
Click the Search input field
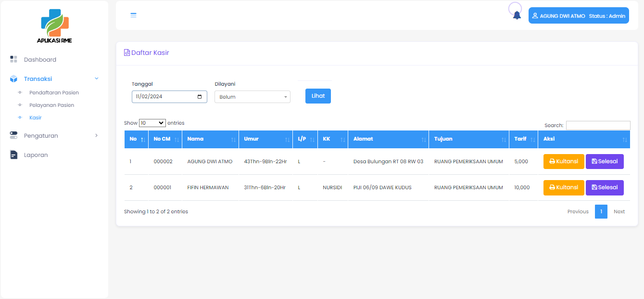pos(598,125)
